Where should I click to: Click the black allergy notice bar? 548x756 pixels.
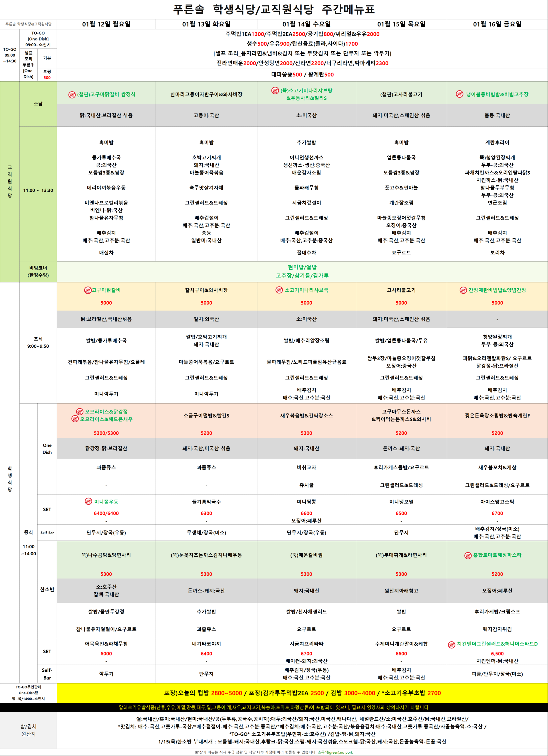coord(274,707)
